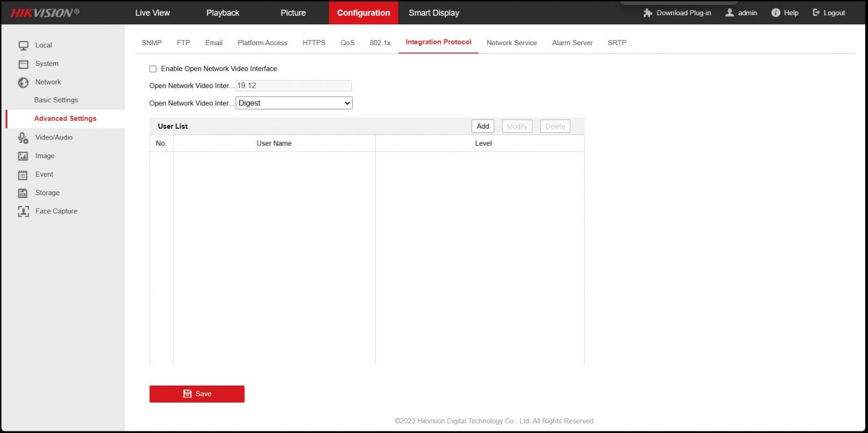Open the Event settings section
Image resolution: width=868 pixels, height=433 pixels.
44,174
